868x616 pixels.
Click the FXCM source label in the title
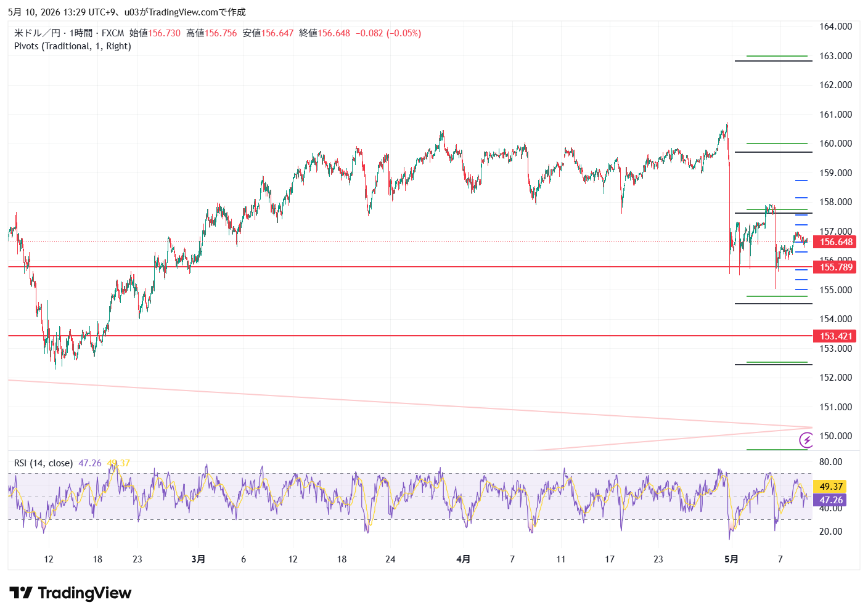[113, 33]
